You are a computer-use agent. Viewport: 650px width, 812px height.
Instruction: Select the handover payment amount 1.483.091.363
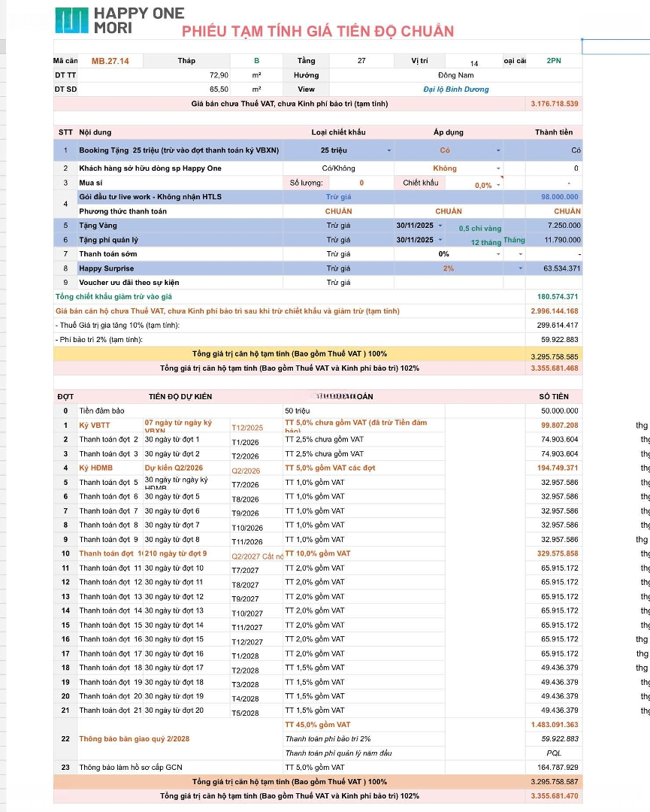[554, 725]
